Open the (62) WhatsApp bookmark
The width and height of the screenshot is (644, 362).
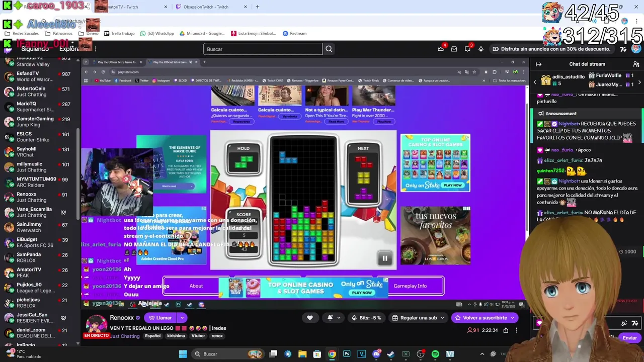point(157,33)
